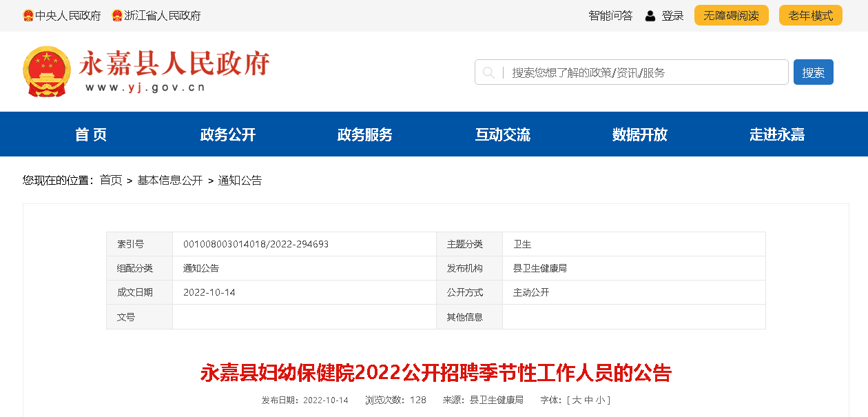Click the 2022-10-14 date in the table
868x417 pixels.
[x=209, y=292]
